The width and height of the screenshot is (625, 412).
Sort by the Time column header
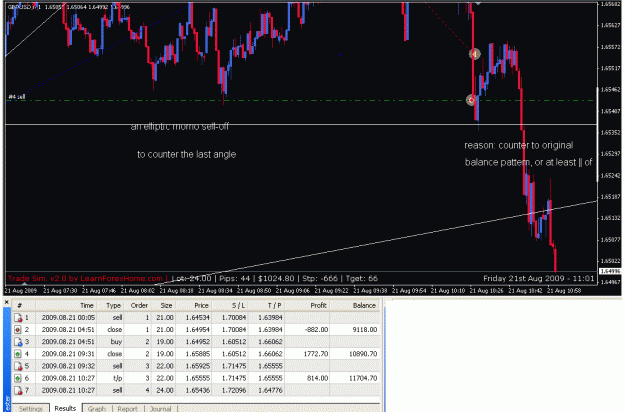click(x=66, y=306)
